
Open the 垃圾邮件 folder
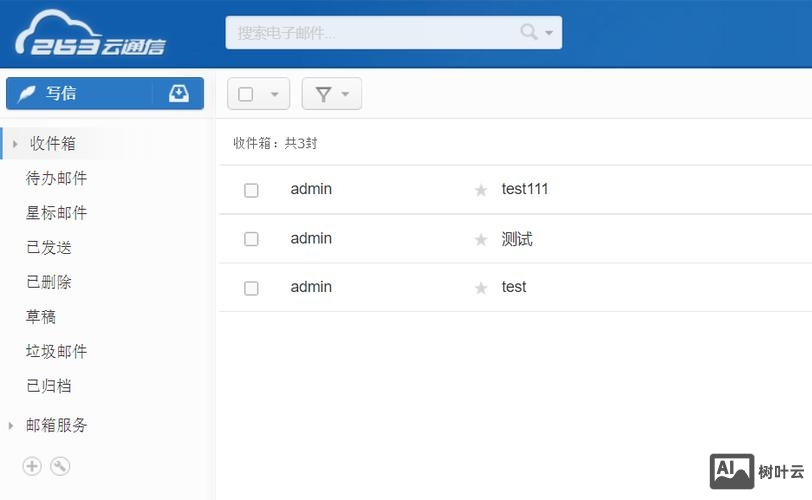point(57,351)
